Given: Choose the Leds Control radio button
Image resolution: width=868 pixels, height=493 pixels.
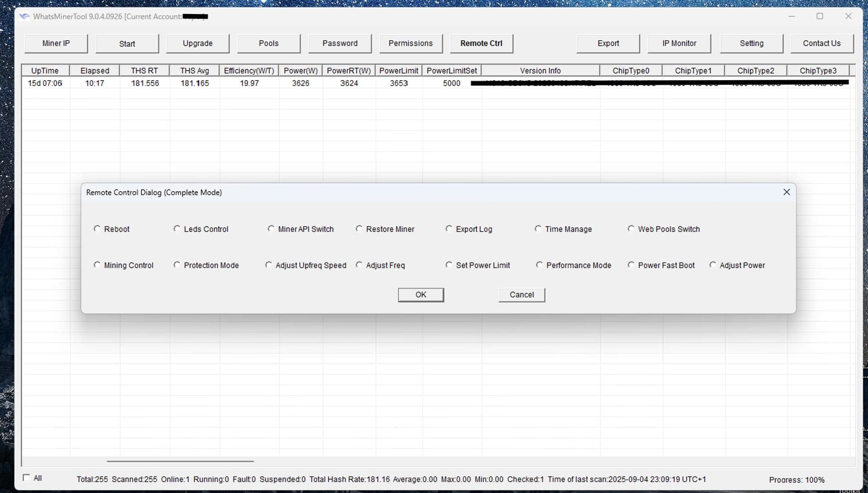Looking at the screenshot, I should 177,229.
